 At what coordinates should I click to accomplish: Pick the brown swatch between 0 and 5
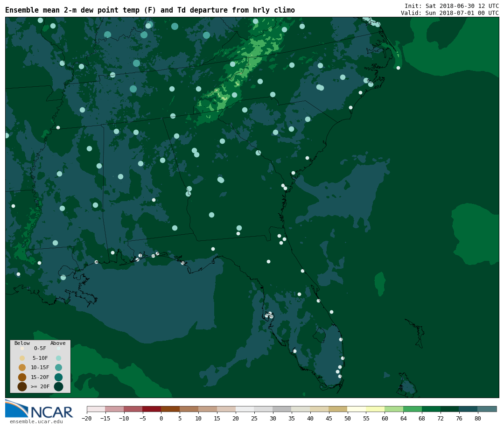[x=171, y=409]
